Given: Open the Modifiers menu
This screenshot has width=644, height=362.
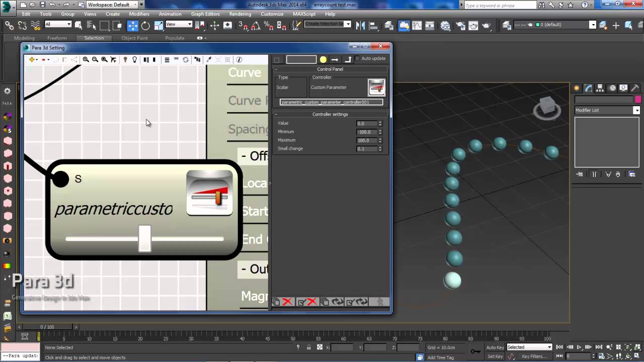Looking at the screenshot, I should [x=139, y=14].
